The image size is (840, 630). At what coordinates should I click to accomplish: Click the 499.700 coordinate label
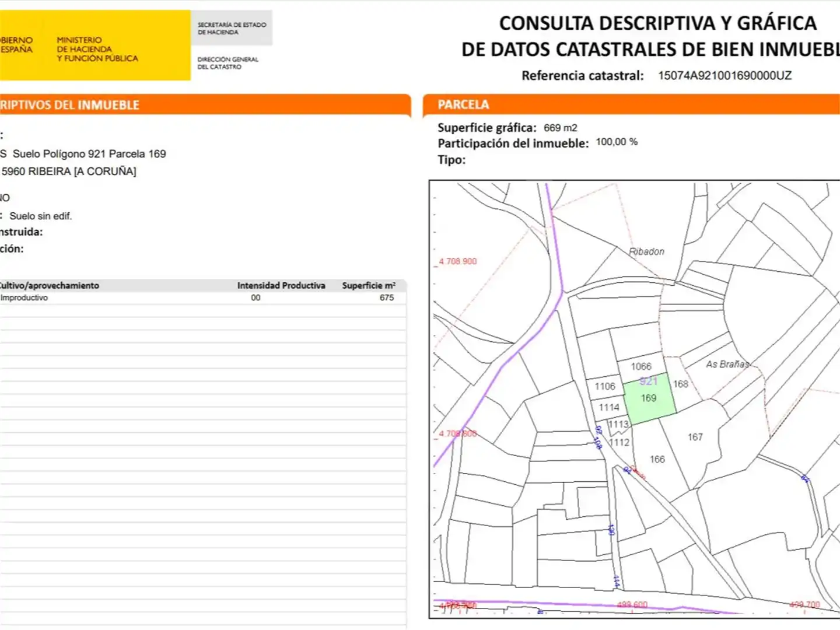tap(804, 605)
